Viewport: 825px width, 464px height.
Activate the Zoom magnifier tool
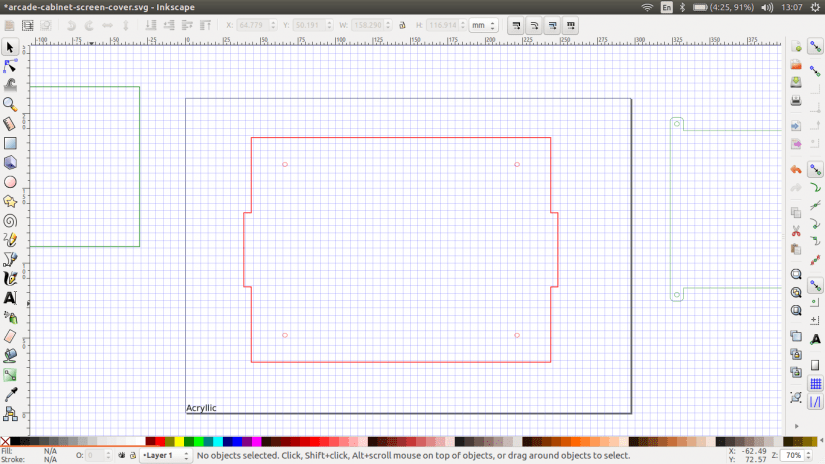pyautogui.click(x=10, y=104)
